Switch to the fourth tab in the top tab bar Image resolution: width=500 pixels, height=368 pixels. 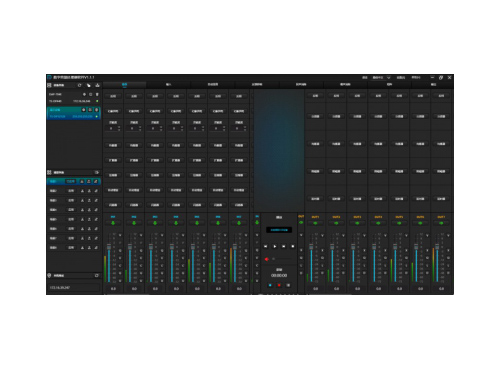257,85
